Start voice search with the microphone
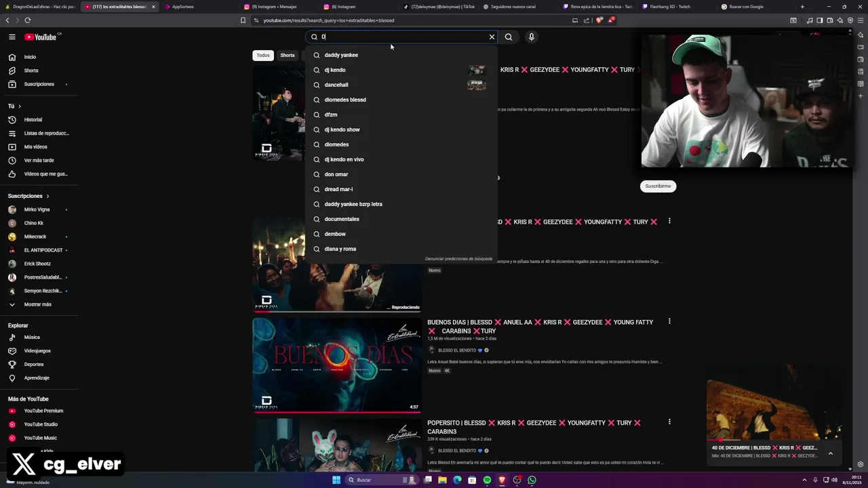This screenshot has width=868, height=488. coord(532,37)
